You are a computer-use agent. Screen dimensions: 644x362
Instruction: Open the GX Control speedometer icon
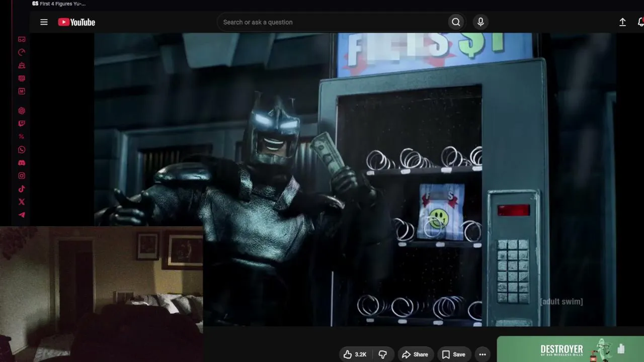(22, 52)
